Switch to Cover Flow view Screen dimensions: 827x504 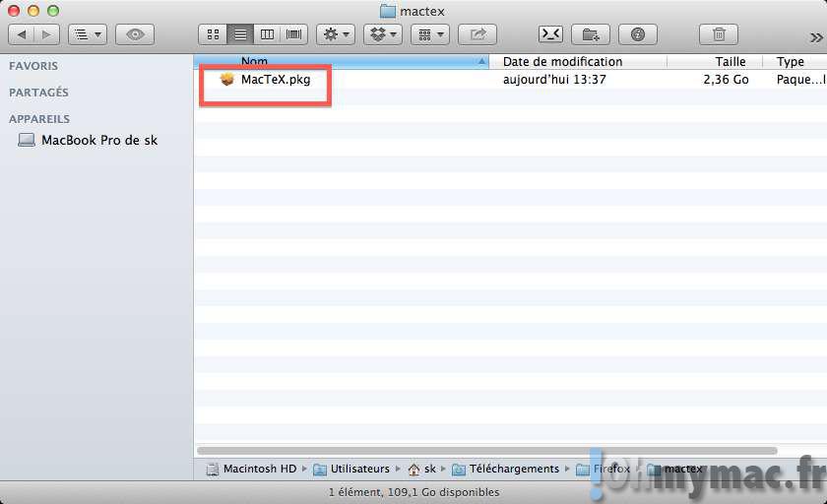[293, 34]
